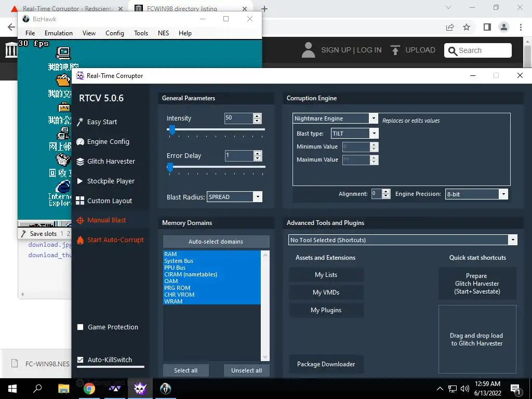This screenshot has height=399, width=532.
Task: Bookmark page with star icon
Action: click(x=467, y=27)
